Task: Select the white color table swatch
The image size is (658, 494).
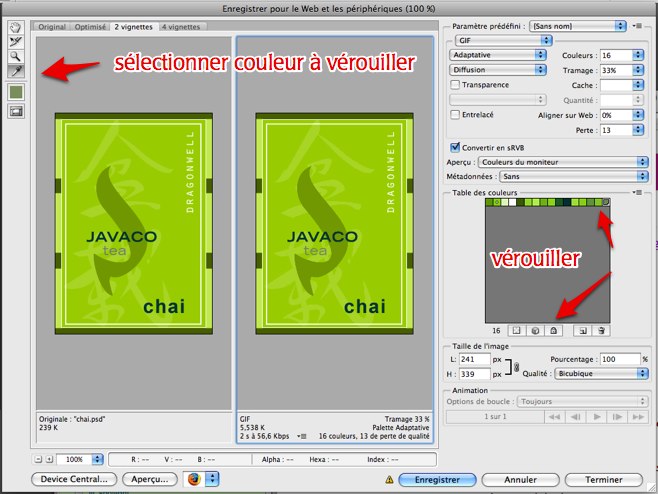Action: 512,203
